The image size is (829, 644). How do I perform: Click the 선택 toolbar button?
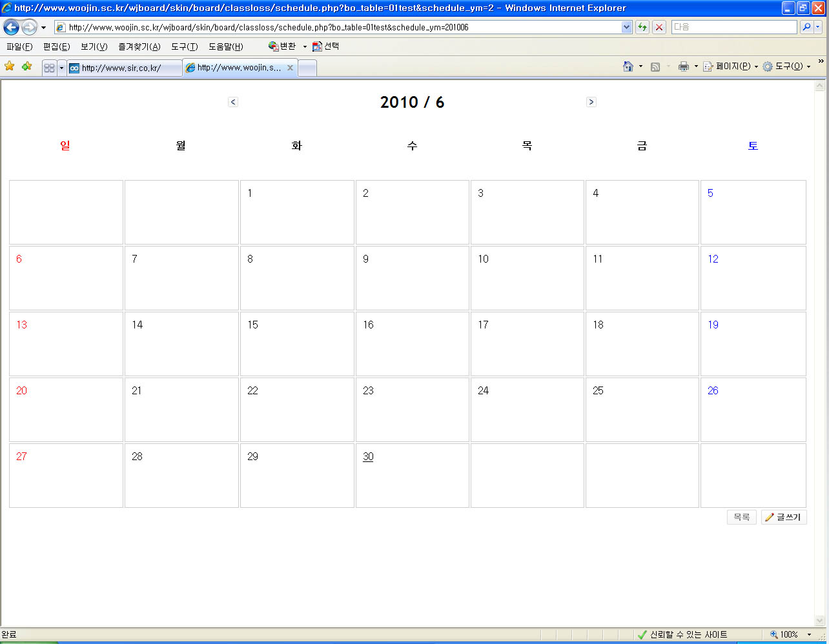click(325, 46)
